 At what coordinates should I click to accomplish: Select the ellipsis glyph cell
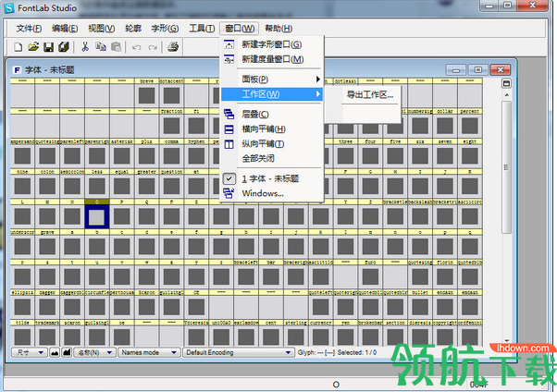point(22,307)
